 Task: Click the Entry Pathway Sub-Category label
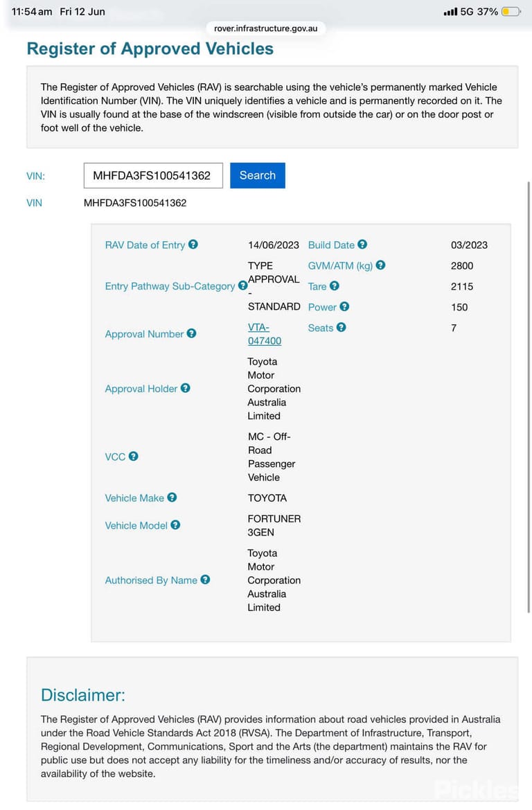(x=170, y=286)
